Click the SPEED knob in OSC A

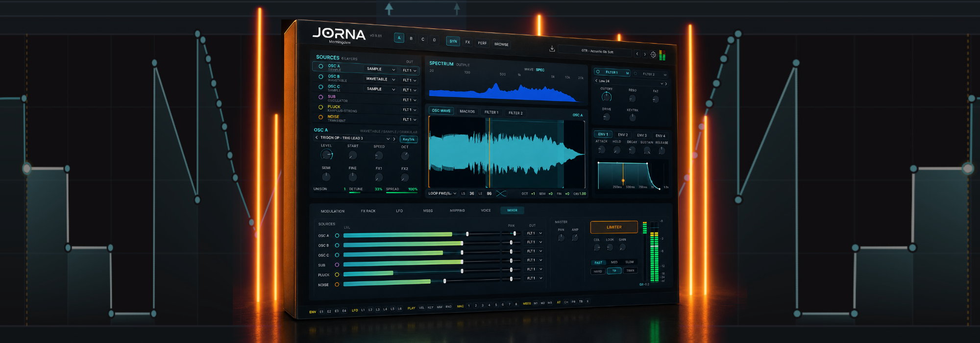[x=379, y=156]
